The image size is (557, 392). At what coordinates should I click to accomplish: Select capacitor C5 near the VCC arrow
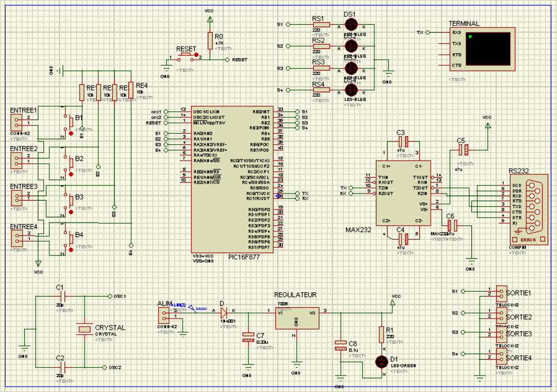coord(463,150)
